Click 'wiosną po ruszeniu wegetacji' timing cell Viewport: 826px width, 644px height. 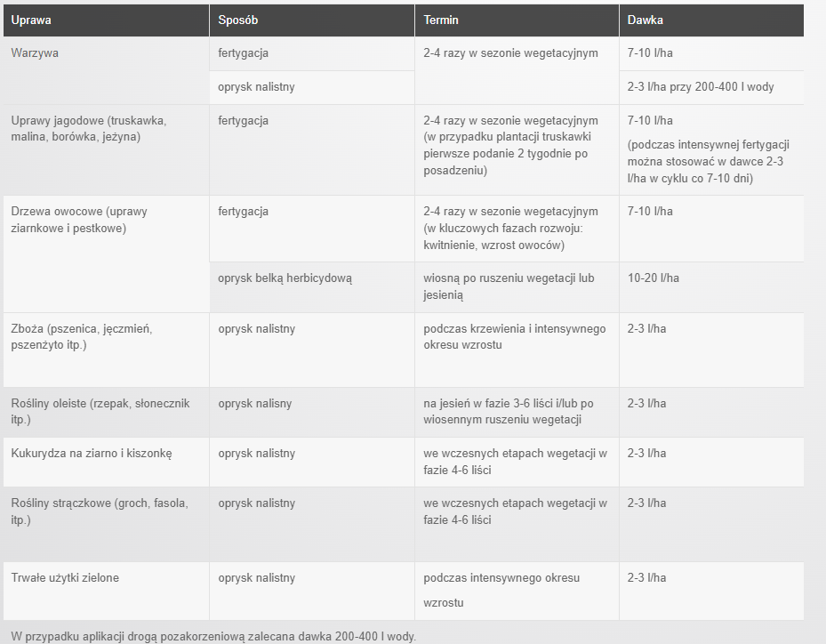point(517,287)
